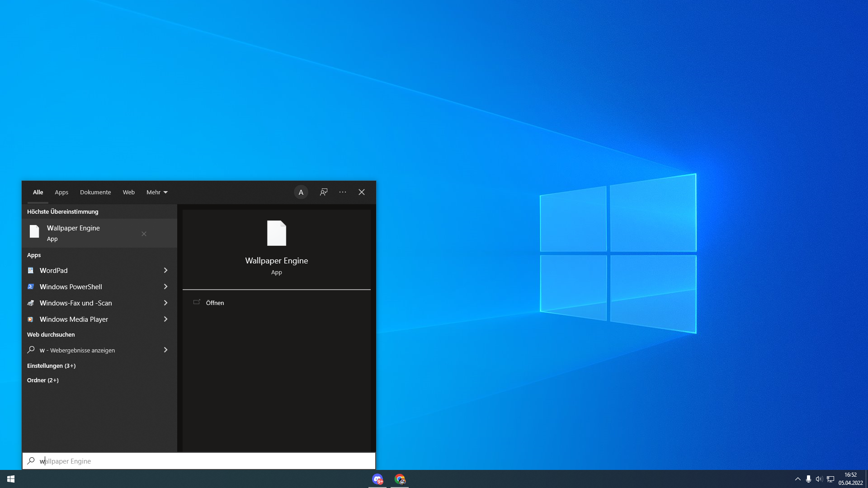
Task: Click the feedback icon in the search header
Action: click(324, 192)
